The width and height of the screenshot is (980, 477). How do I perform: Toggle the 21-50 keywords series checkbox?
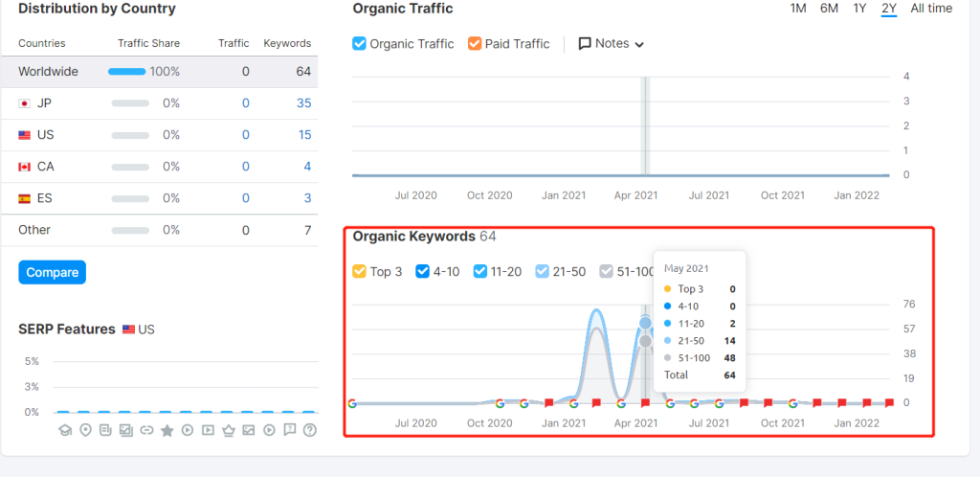tap(543, 271)
